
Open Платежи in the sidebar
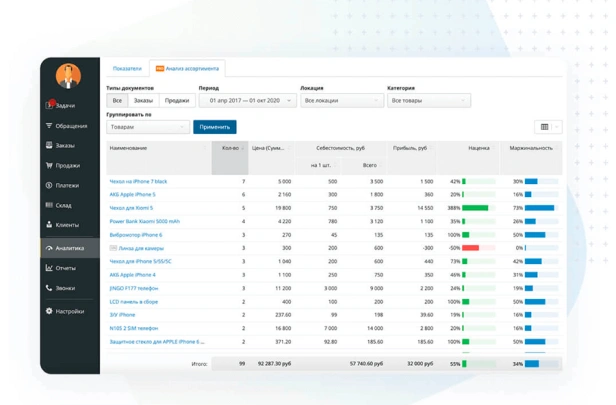49,186
